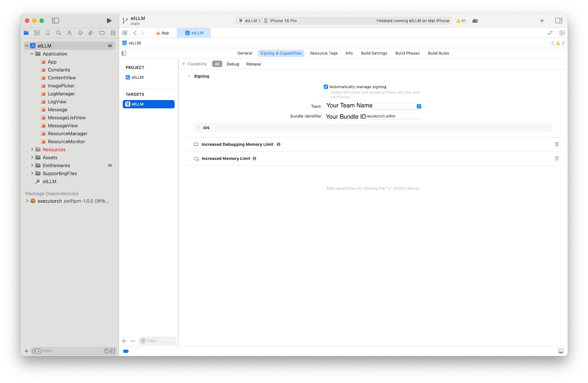
Task: Uncheck Automatically manage signing
Action: [326, 87]
